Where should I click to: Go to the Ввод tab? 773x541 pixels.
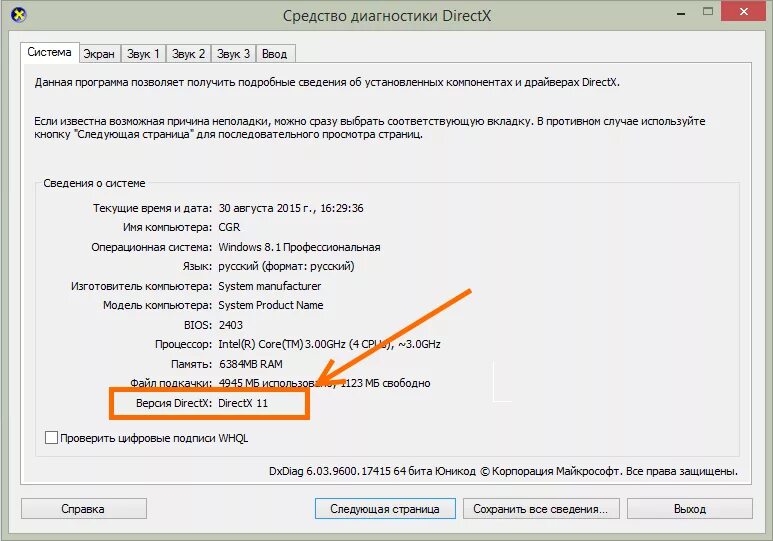click(275, 54)
